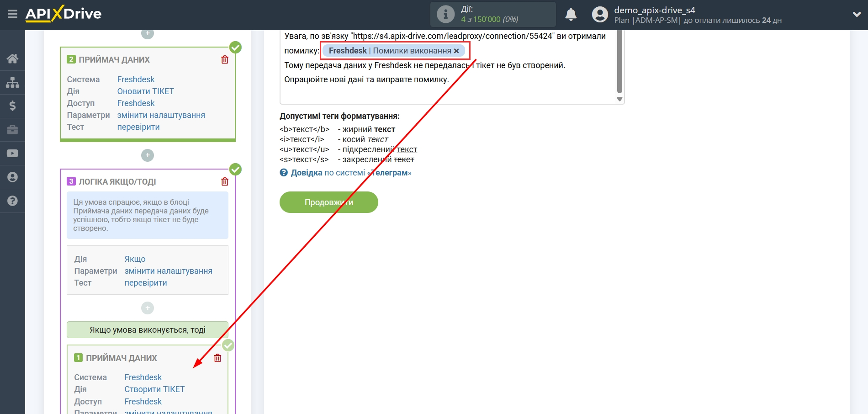Open the hamburger main menu
The height and width of the screenshot is (414, 868).
point(12,14)
